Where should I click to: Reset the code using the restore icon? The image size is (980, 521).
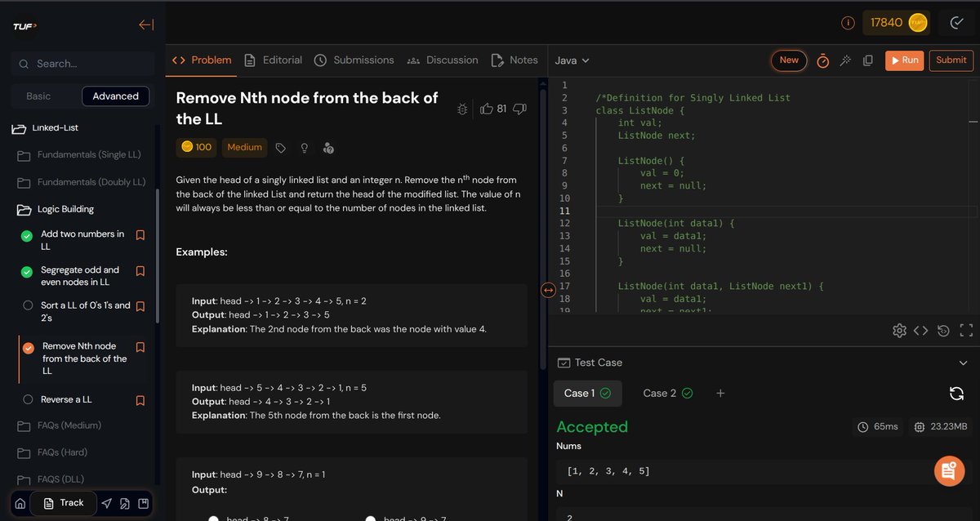pyautogui.click(x=943, y=330)
